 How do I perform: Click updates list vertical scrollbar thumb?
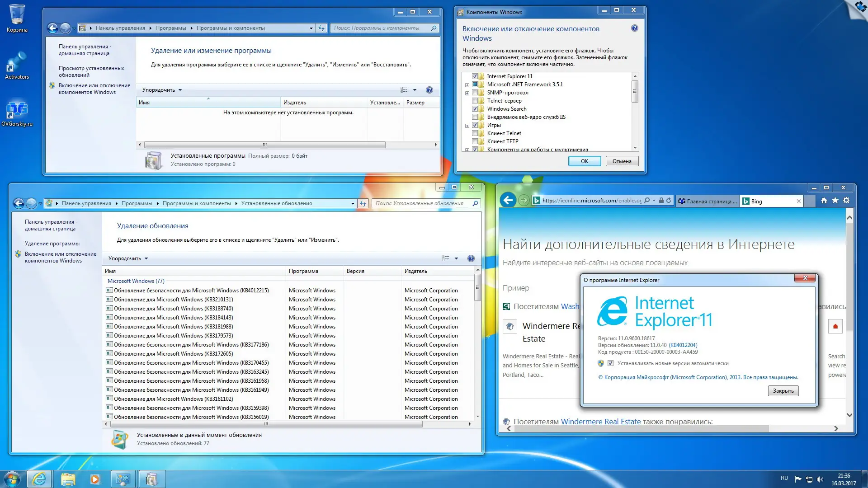coord(477,288)
